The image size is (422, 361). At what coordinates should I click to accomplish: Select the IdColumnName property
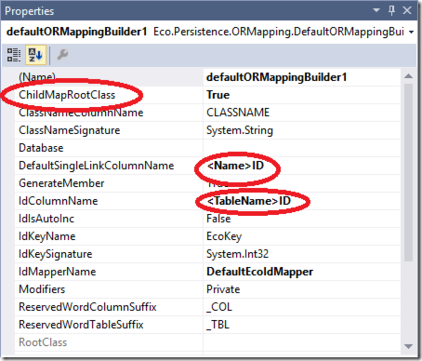(x=109, y=201)
